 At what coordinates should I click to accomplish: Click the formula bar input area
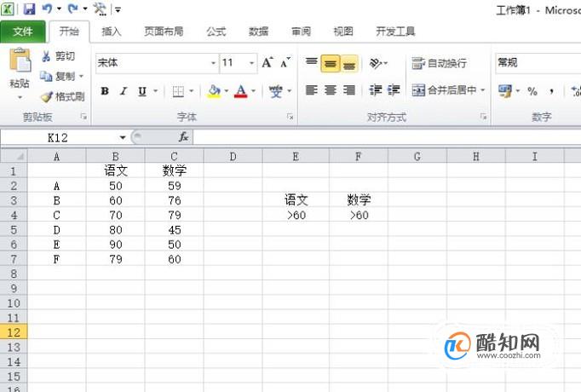coord(387,138)
